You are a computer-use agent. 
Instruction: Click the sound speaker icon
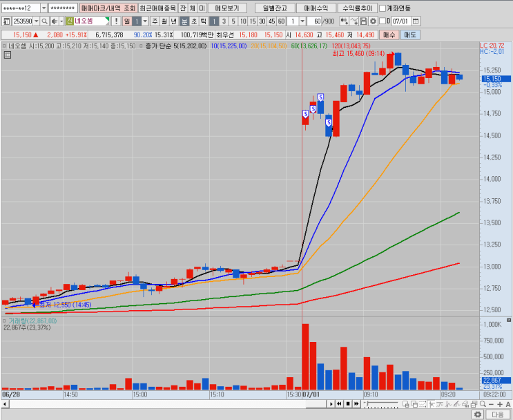tap(54, 21)
